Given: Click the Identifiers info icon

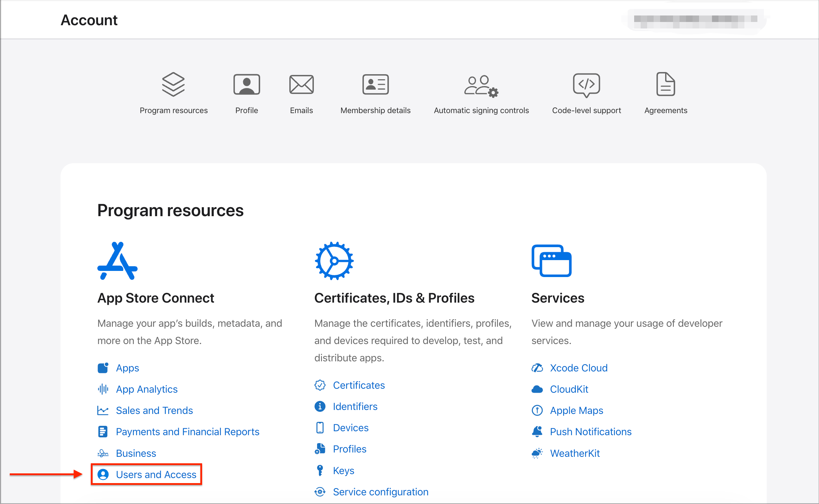Looking at the screenshot, I should click(x=320, y=406).
